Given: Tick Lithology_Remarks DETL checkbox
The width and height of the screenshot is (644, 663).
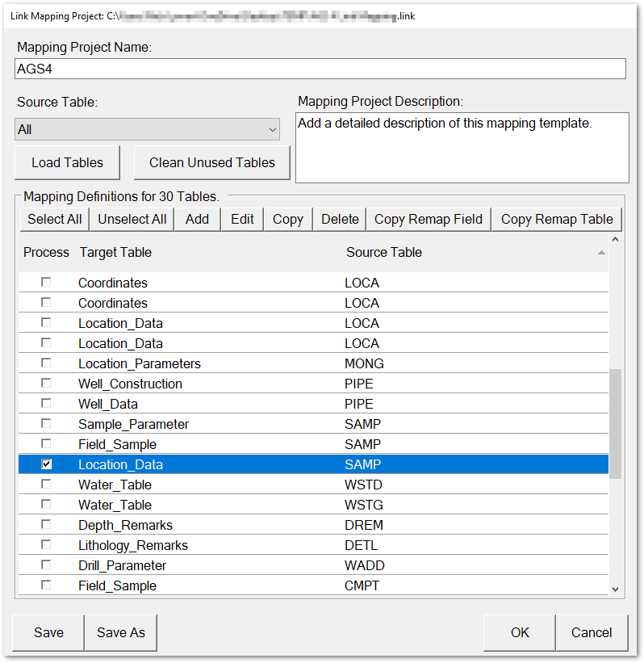Looking at the screenshot, I should coord(46,544).
